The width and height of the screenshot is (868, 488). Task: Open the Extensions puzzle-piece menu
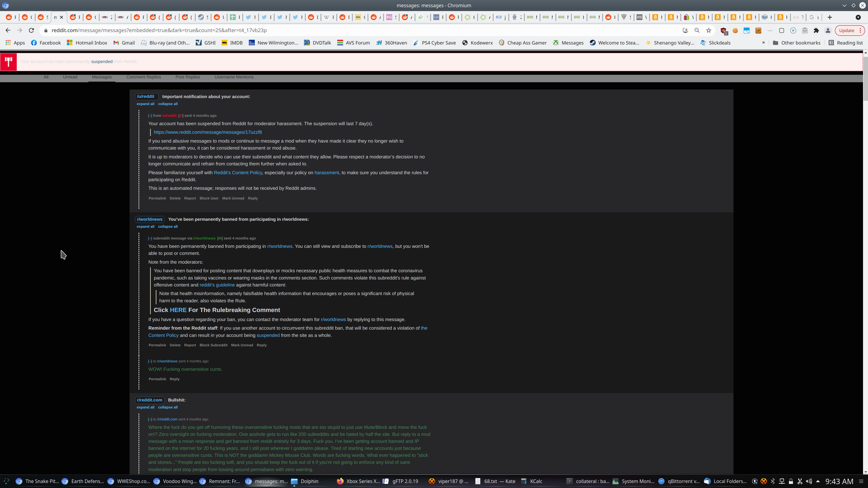click(x=816, y=30)
